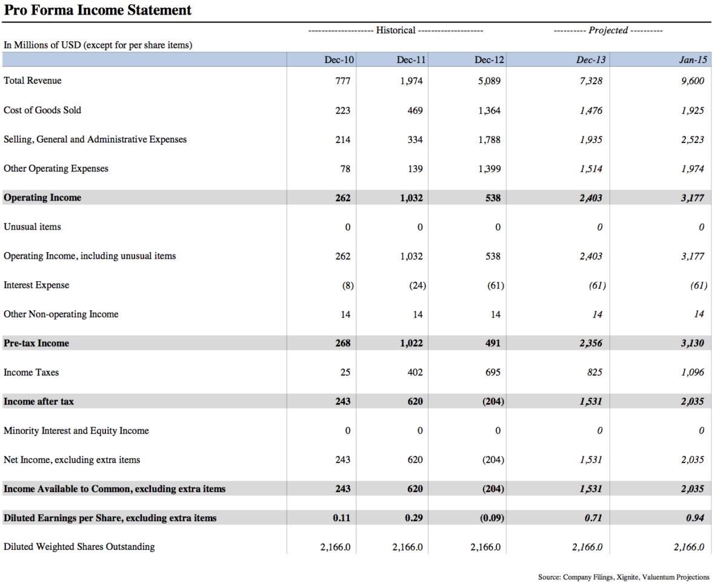This screenshot has width=715, height=588.
Task: Click Interest Expense value (8)
Action: point(348,286)
